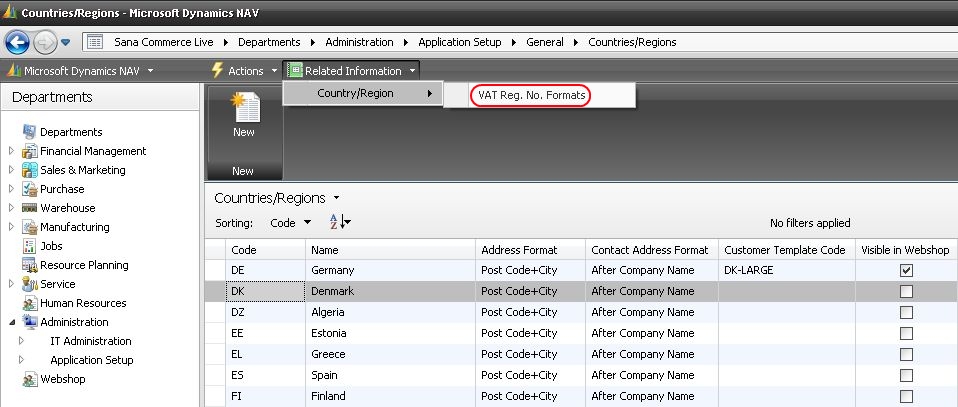Image resolution: width=958 pixels, height=407 pixels.
Task: Expand the Warehouse tree node
Action: 11,207
